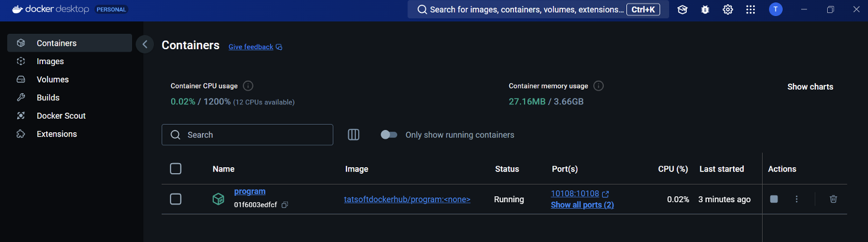This screenshot has width=868, height=242.
Task: Click memory usage info icon
Action: coord(599,86)
